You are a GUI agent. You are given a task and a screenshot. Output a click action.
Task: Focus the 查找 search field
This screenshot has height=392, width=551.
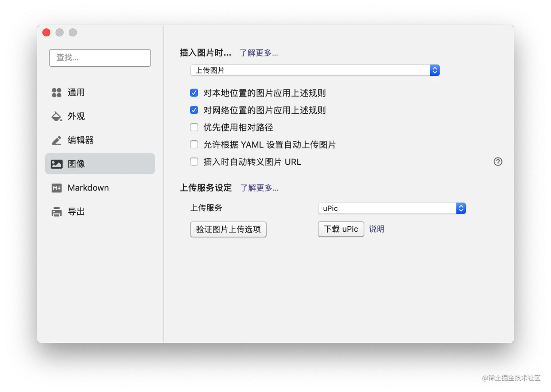100,58
